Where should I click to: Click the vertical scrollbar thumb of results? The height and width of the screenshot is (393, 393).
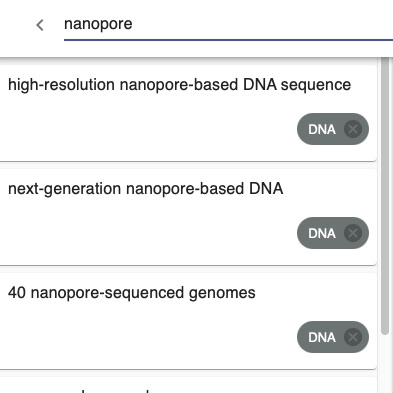tap(385, 196)
